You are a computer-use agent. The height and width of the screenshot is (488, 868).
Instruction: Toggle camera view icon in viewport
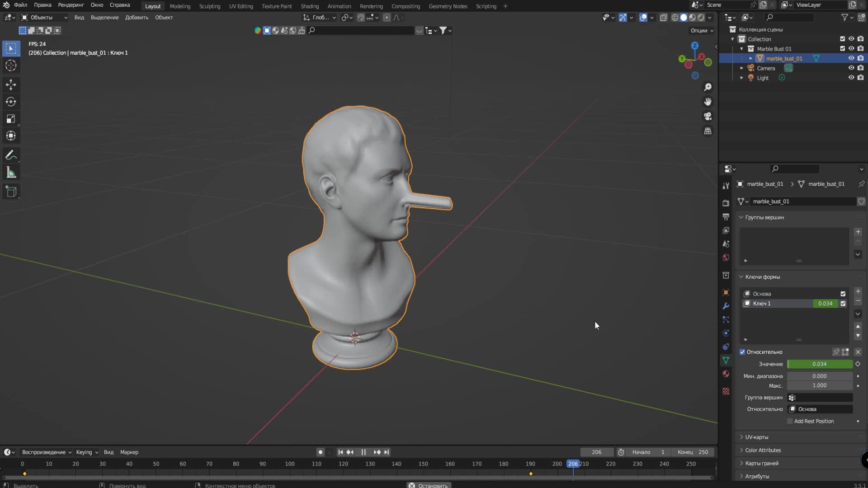(x=708, y=116)
